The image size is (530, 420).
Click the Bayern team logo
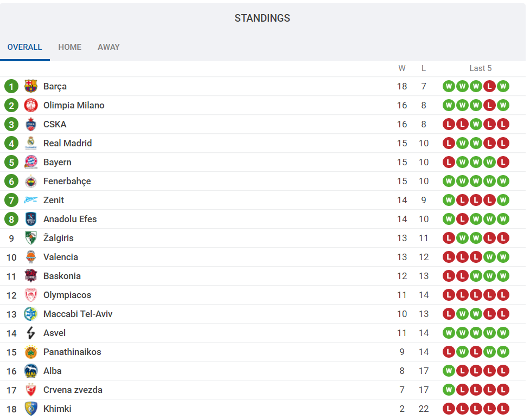[31, 162]
